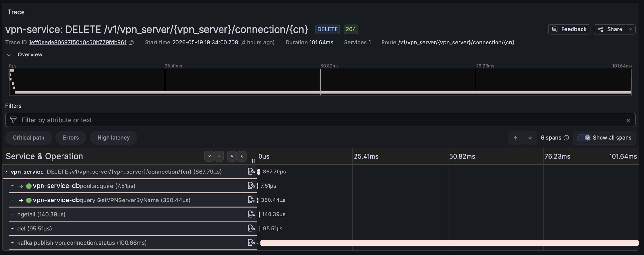Collapse the vpn-service root span
The width and height of the screenshot is (644, 255).
coord(6,172)
